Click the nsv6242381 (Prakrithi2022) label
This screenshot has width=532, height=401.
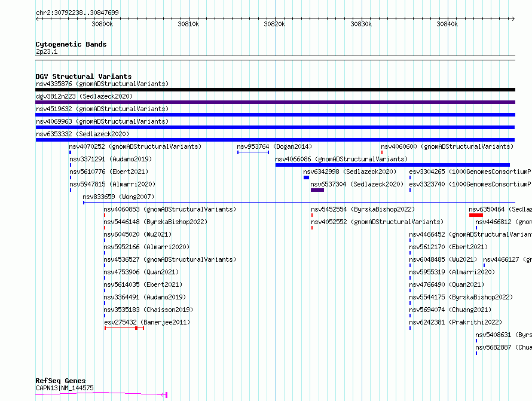tap(455, 322)
